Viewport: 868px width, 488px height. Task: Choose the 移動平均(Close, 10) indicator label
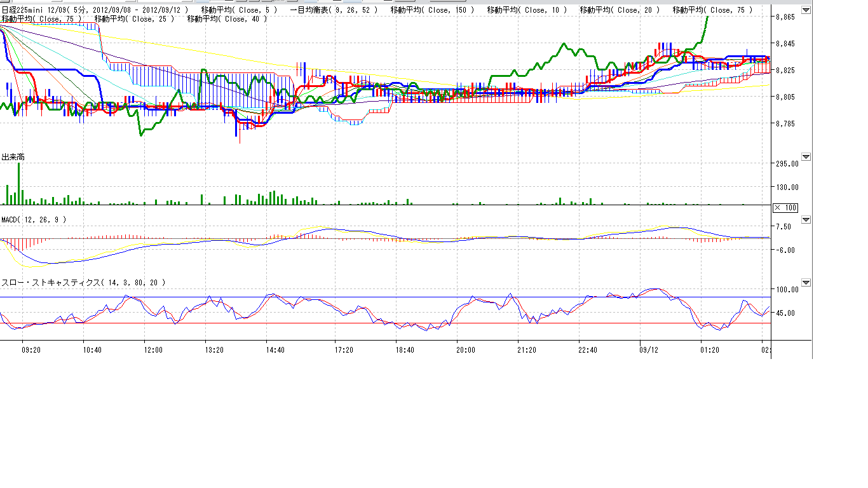coord(527,10)
